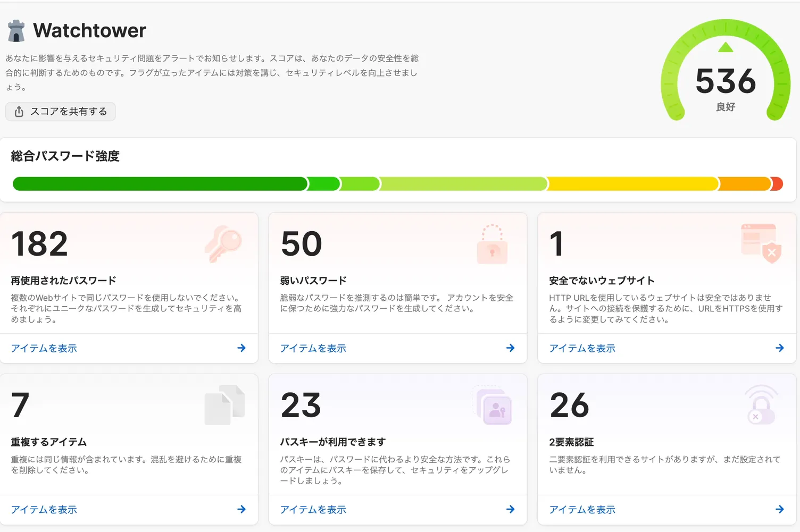Click the 26 two-factor count
This screenshot has height=532, width=800.
(570, 405)
